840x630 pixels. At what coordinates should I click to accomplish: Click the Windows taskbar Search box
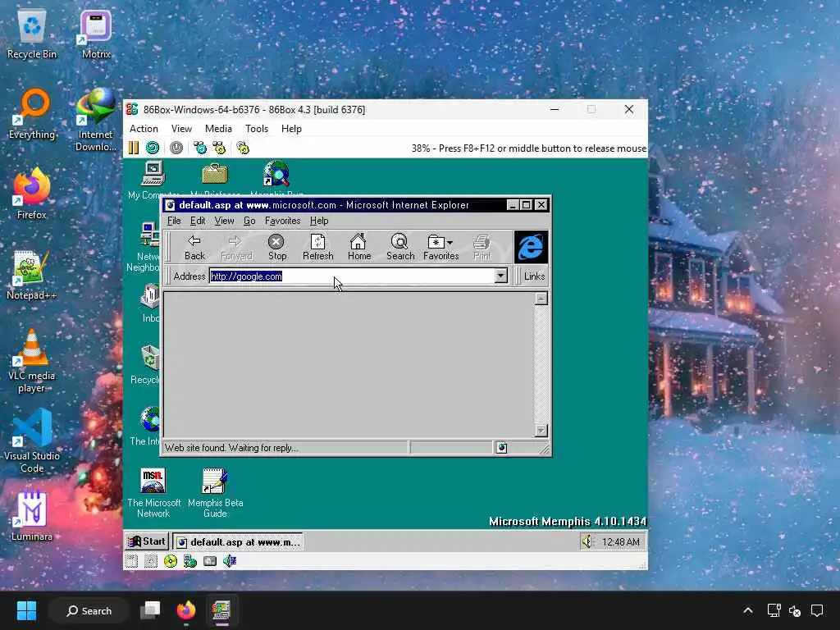(x=89, y=610)
